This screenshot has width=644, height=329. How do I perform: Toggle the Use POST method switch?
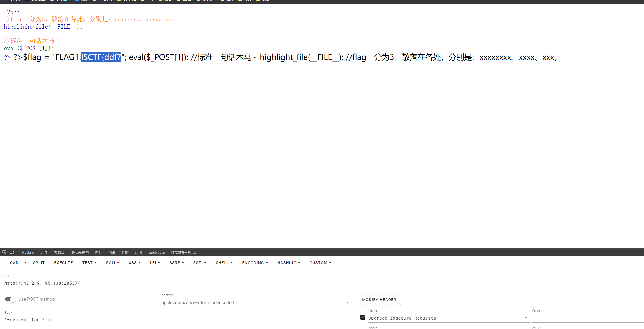coord(10,299)
